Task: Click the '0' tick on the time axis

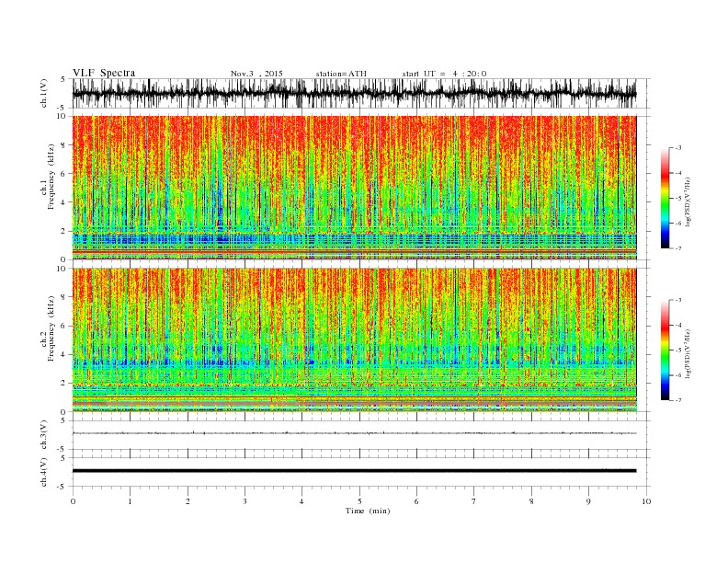Action: pyautogui.click(x=73, y=501)
